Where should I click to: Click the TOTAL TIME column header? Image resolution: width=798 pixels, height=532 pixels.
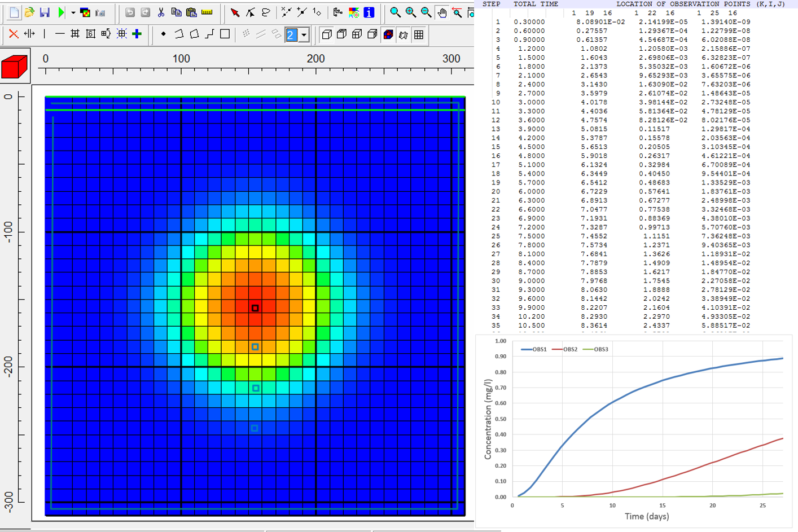pos(536,4)
